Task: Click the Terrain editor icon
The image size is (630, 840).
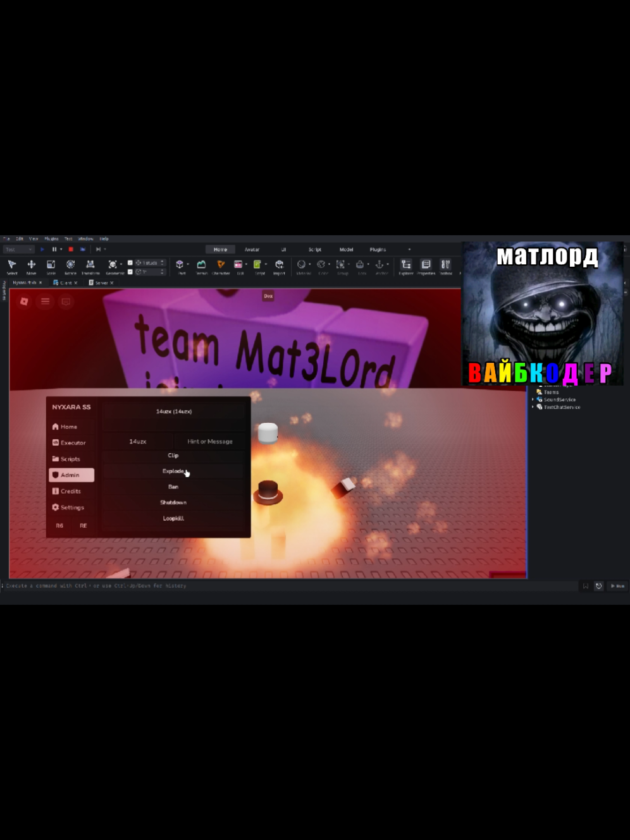Action: [201, 267]
